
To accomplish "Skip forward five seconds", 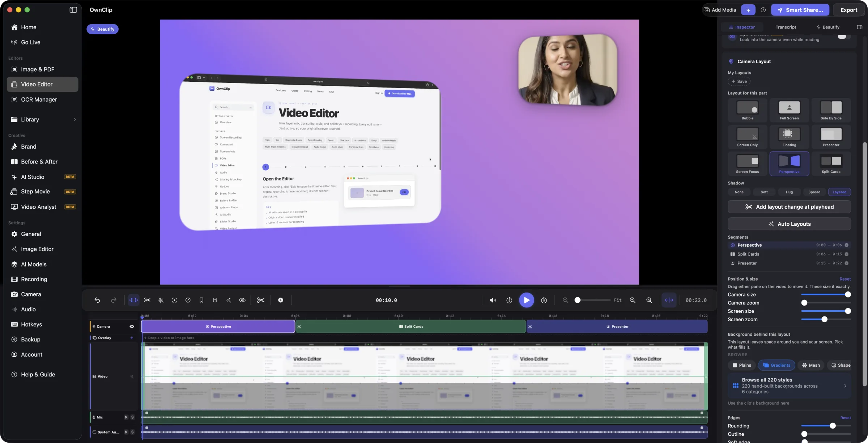I will 544,300.
